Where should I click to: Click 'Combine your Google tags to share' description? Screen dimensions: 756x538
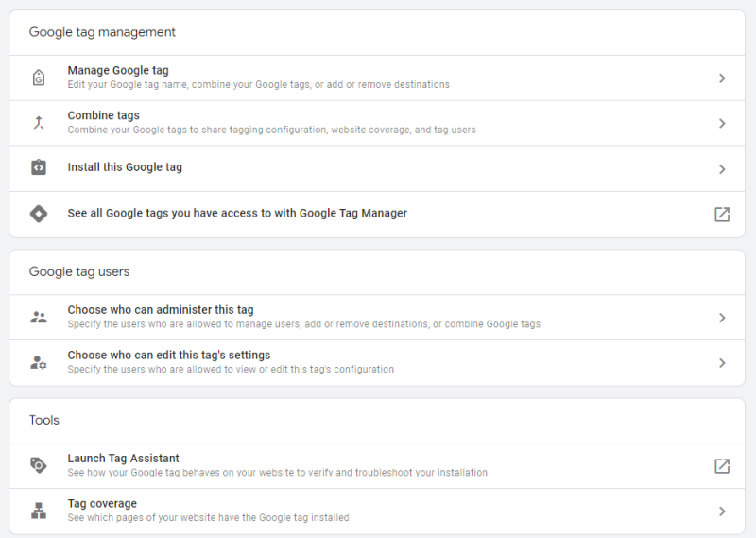point(271,130)
